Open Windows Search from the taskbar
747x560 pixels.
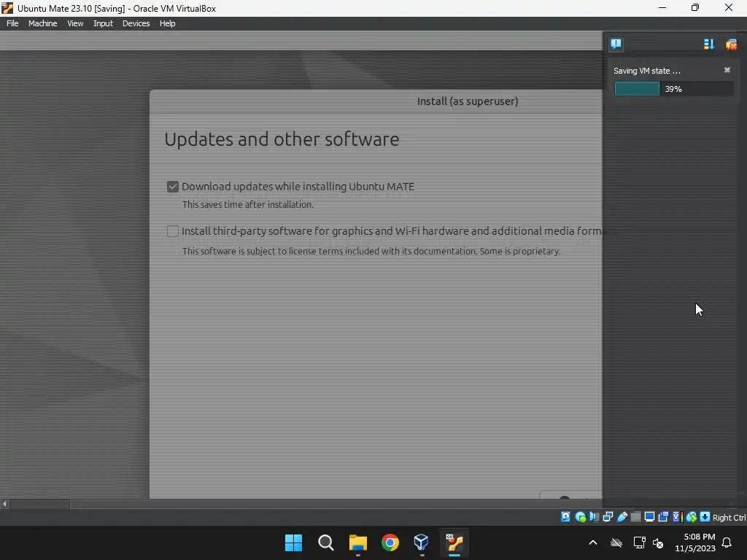click(326, 542)
